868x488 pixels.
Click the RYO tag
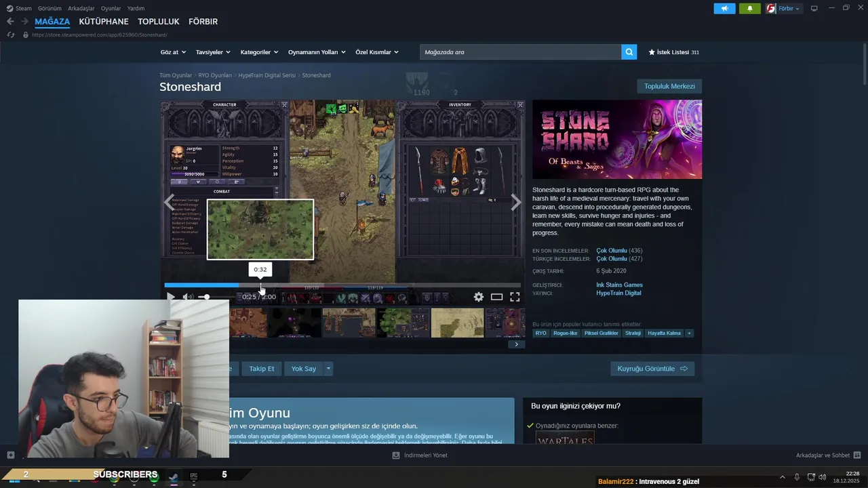point(540,333)
